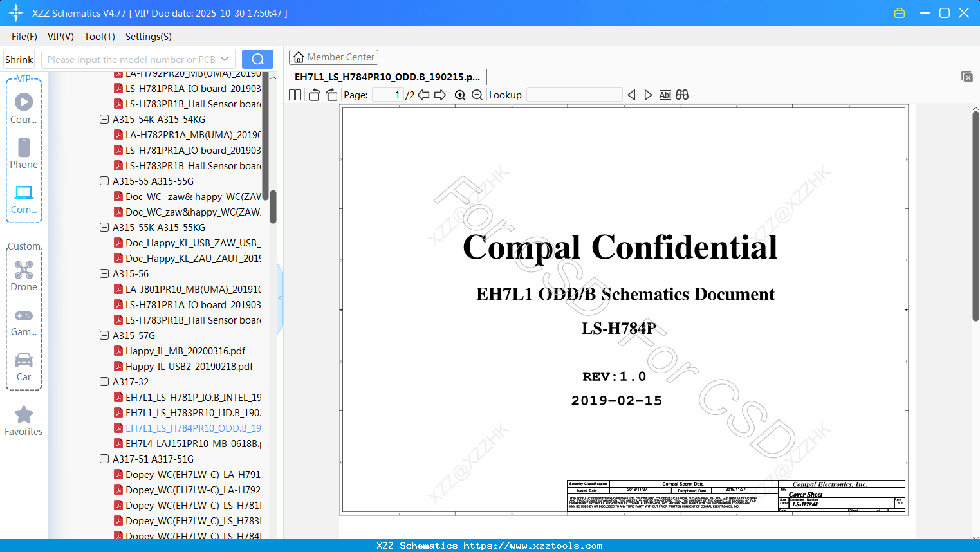The width and height of the screenshot is (980, 552).
Task: Jump to next lookup result
Action: pyautogui.click(x=648, y=95)
